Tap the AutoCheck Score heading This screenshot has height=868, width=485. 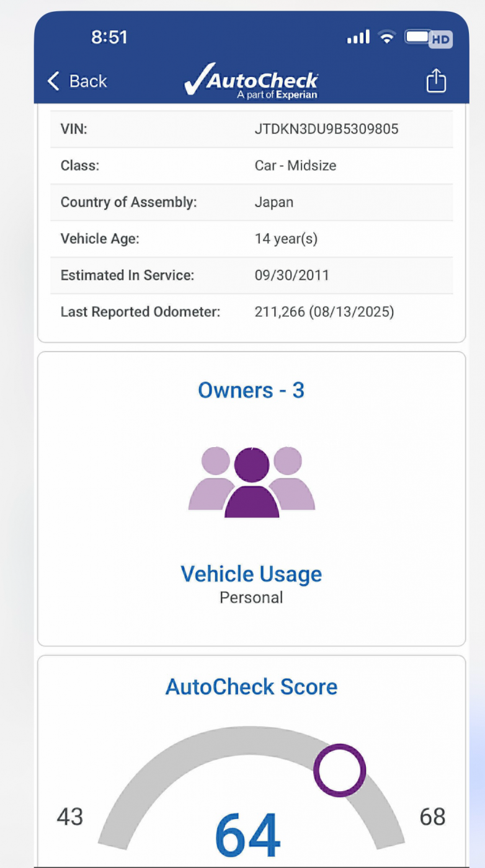point(251,687)
